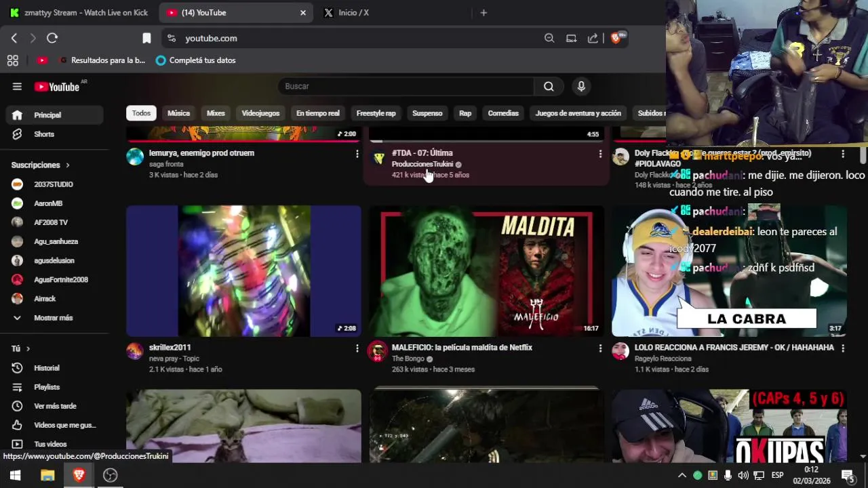Open the notification center icon
This screenshot has width=868, height=488.
848,475
